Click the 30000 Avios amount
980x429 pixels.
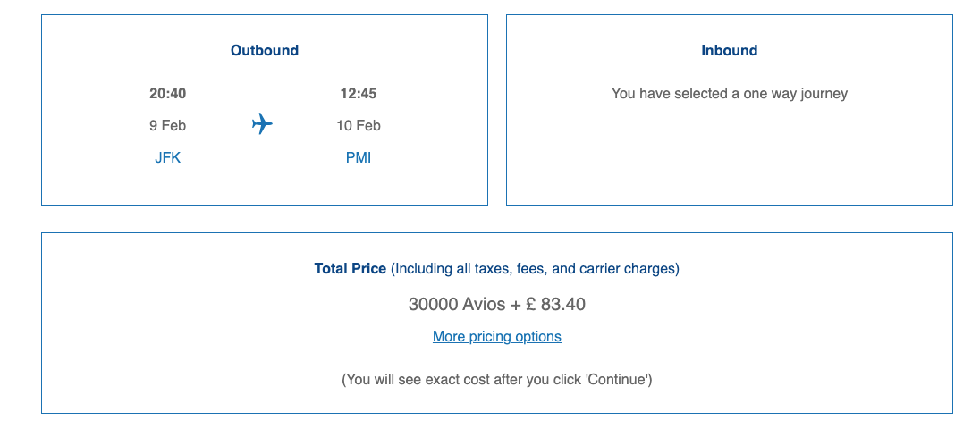click(456, 304)
